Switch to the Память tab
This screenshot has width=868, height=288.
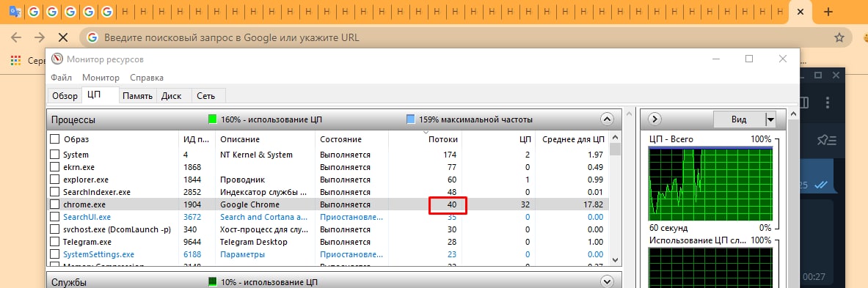[x=137, y=95]
